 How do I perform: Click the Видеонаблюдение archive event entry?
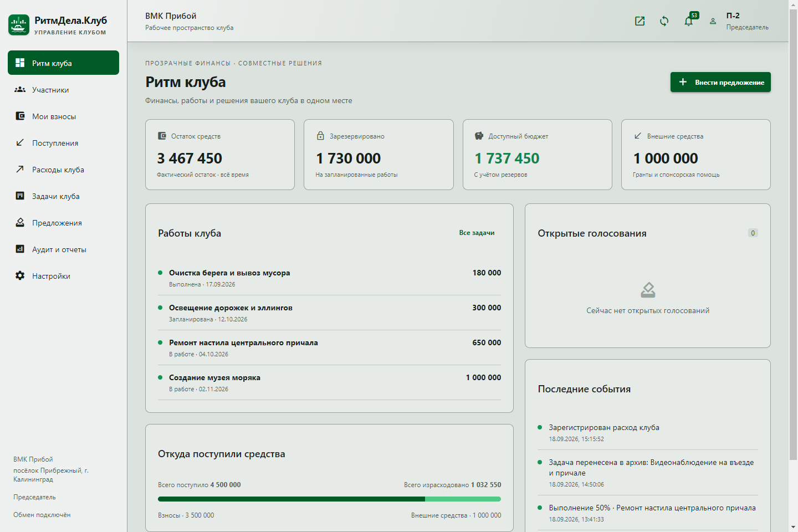coord(648,473)
